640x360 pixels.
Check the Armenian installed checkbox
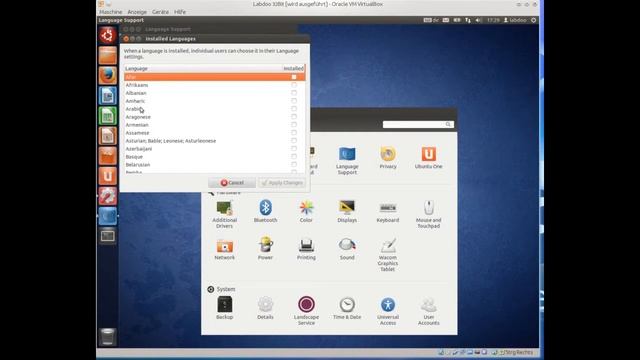pos(294,124)
